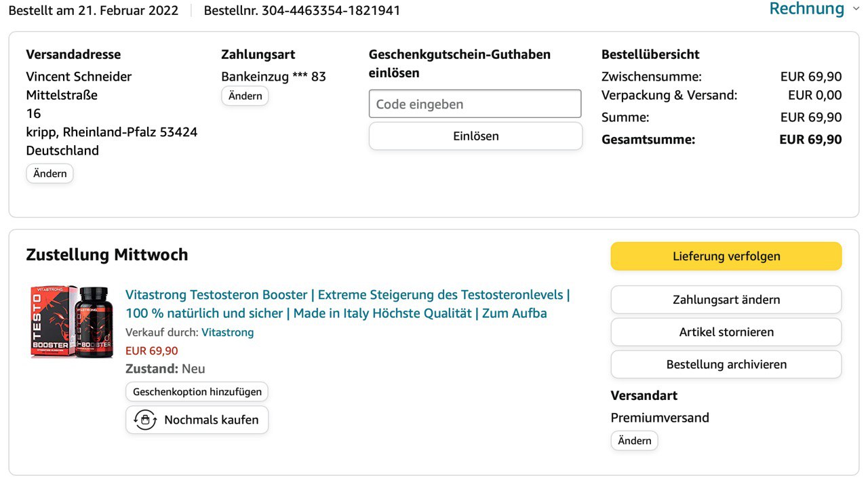This screenshot has width=868, height=480.
Task: Visit the Vitastrong seller link
Action: [227, 332]
